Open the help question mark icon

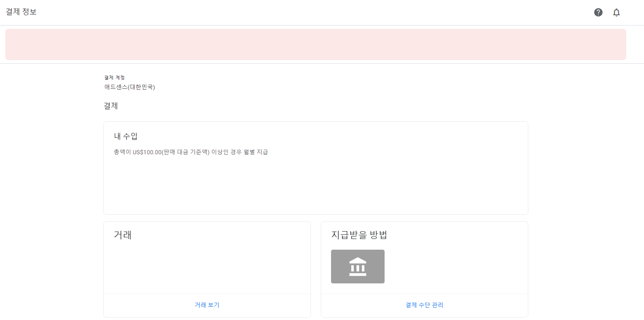click(x=598, y=12)
